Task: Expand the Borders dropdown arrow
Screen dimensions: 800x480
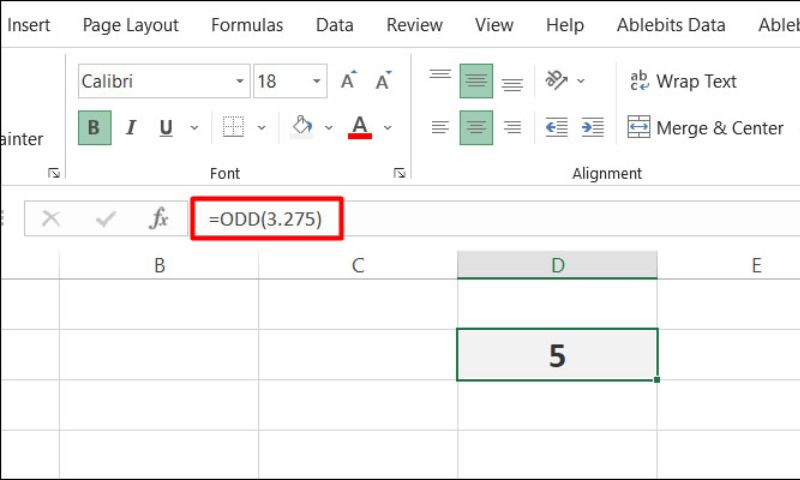Action: tap(262, 128)
